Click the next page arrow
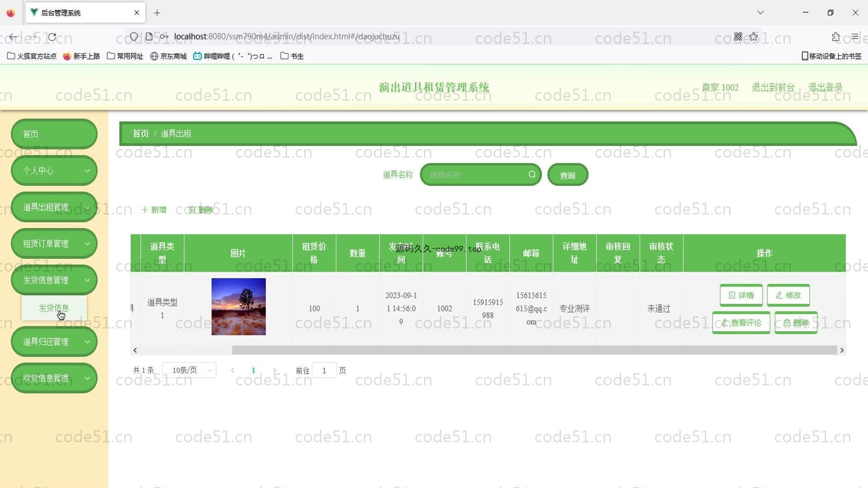 pyautogui.click(x=274, y=370)
